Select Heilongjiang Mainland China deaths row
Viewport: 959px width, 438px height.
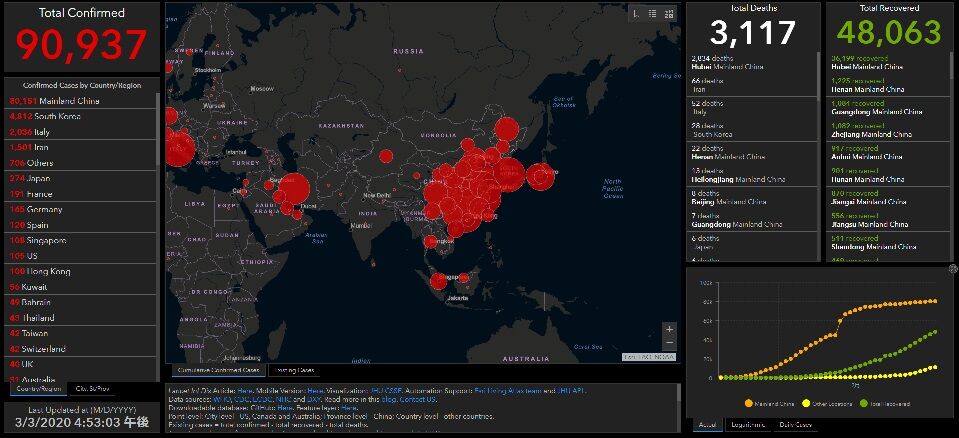[752, 175]
